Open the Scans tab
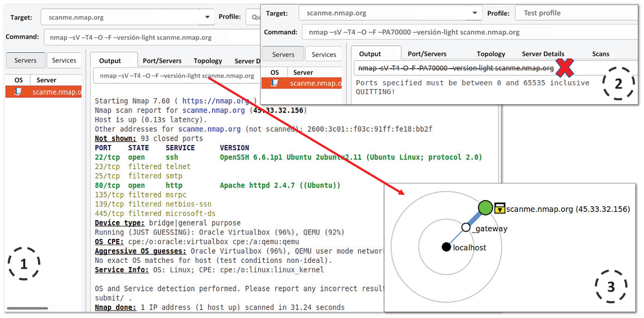Viewport: 644px width, 318px height. click(600, 54)
